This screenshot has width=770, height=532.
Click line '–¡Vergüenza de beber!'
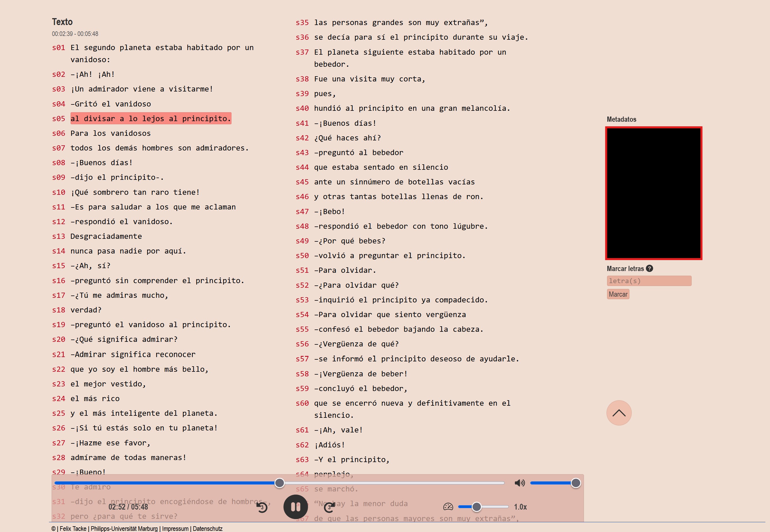tap(361, 374)
